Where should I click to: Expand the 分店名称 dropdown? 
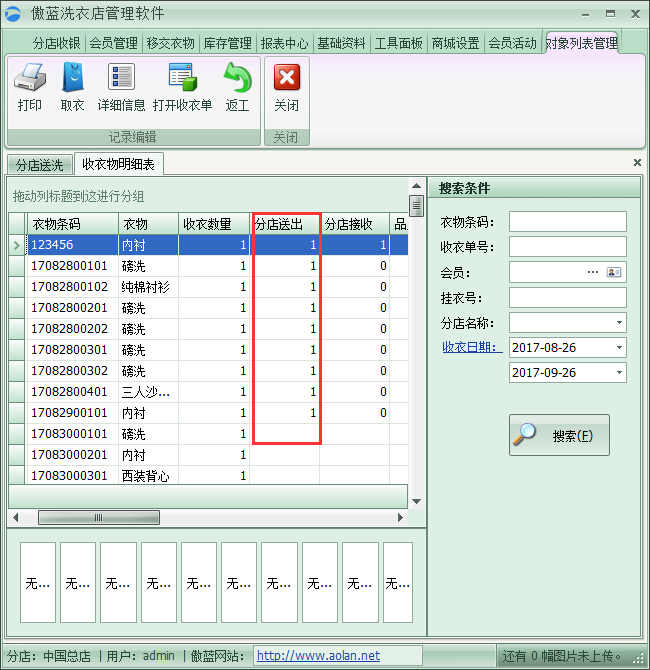click(x=619, y=323)
